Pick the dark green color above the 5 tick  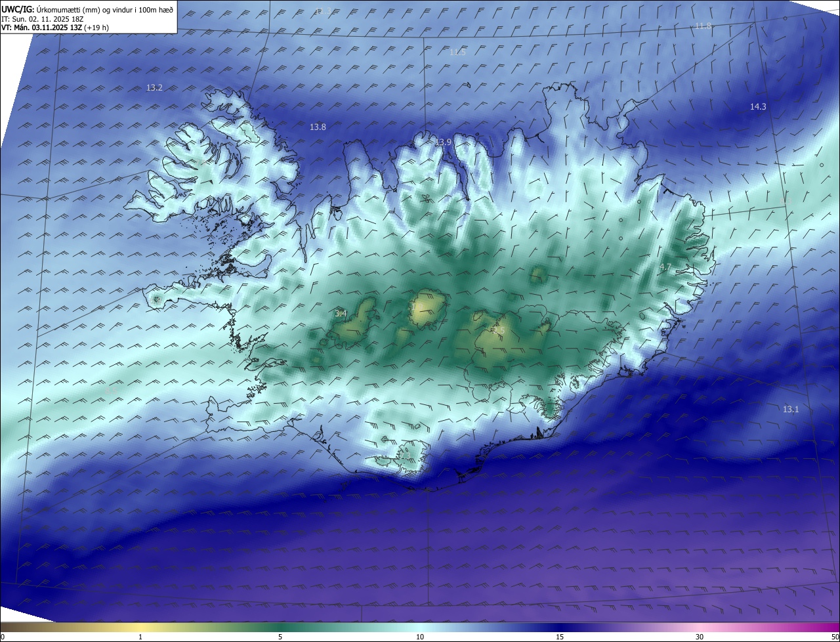click(280, 627)
